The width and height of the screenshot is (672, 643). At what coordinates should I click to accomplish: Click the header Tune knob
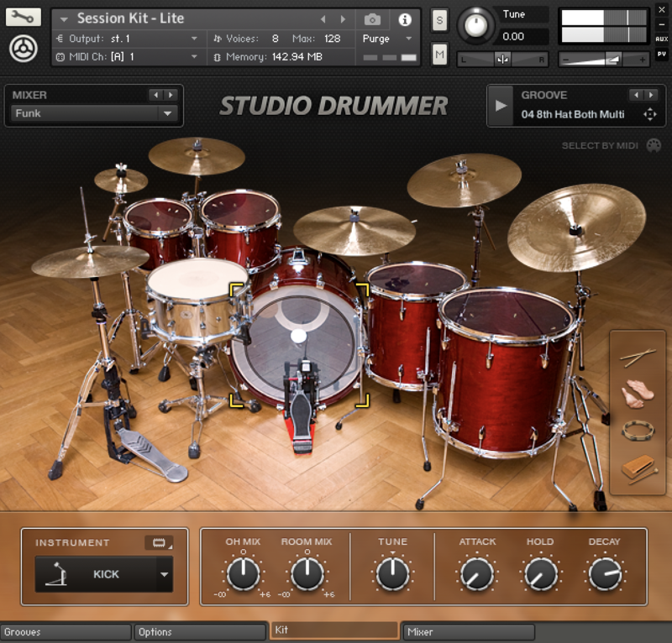pos(475,26)
